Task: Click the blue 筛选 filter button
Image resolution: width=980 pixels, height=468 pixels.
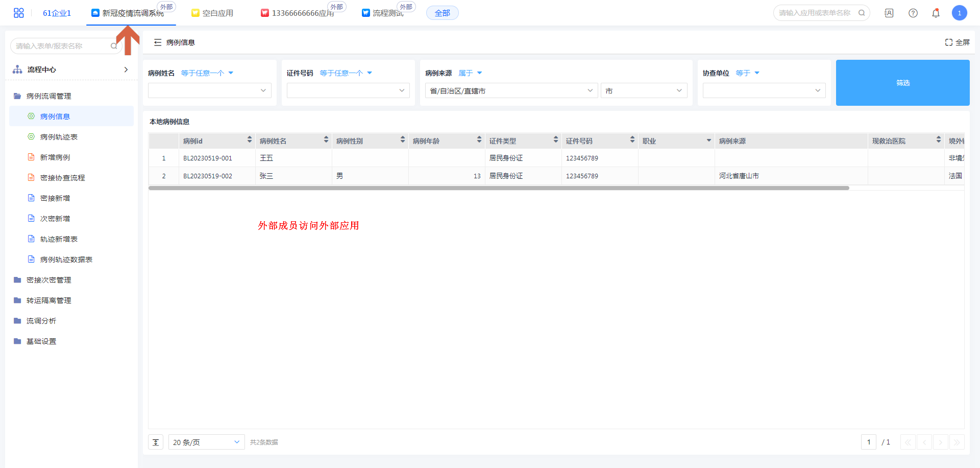Action: coord(902,83)
